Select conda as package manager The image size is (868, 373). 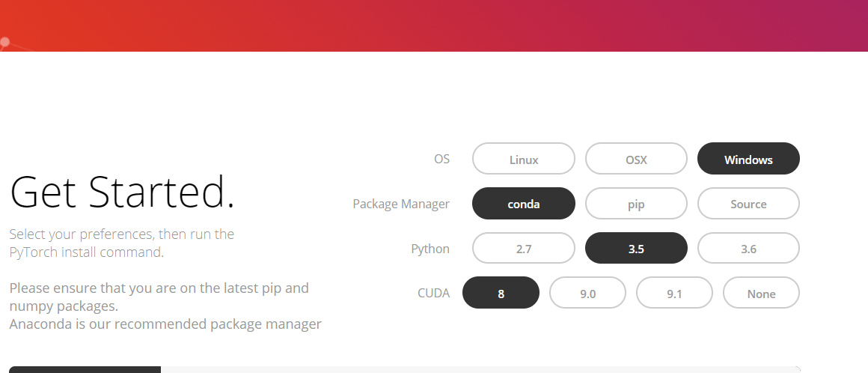[x=523, y=204]
